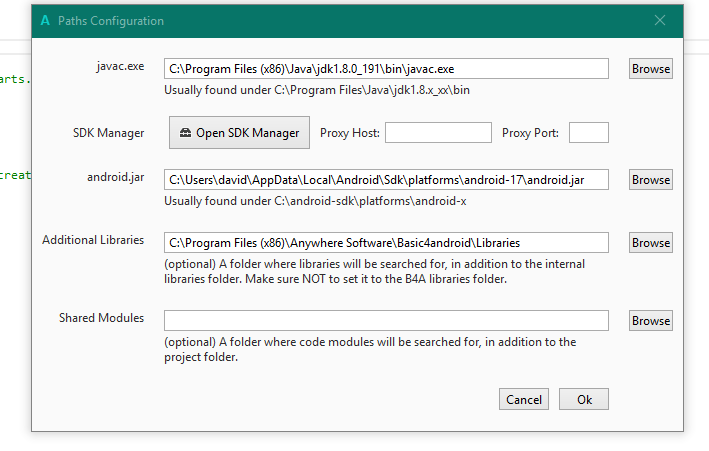Click the android.jar label
Screen dimensions: 709x451
(116, 177)
